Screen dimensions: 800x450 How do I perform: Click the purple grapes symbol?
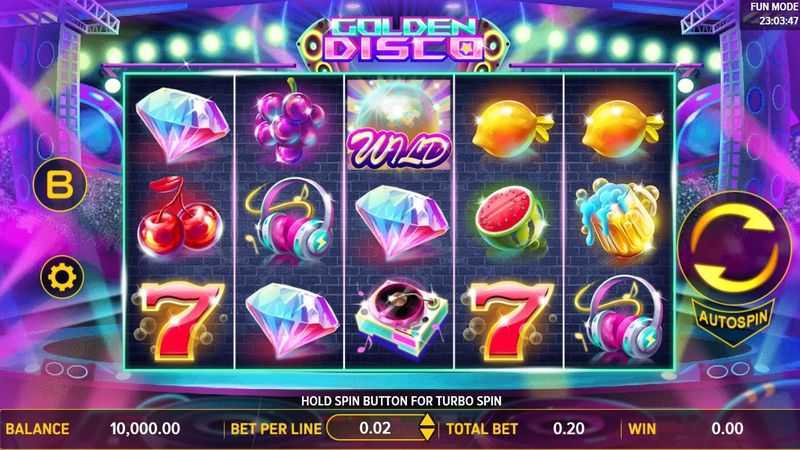289,121
